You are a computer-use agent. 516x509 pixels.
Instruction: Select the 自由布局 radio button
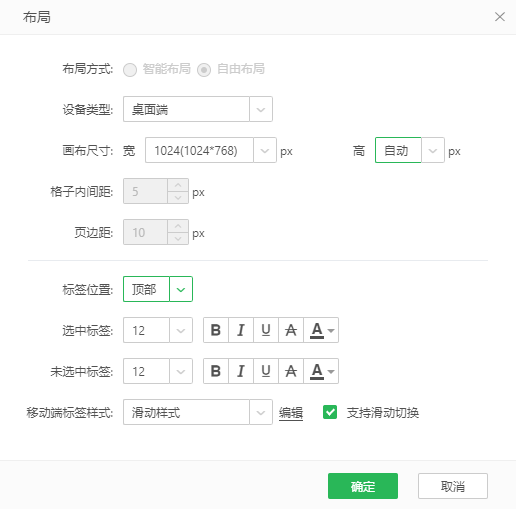point(204,70)
